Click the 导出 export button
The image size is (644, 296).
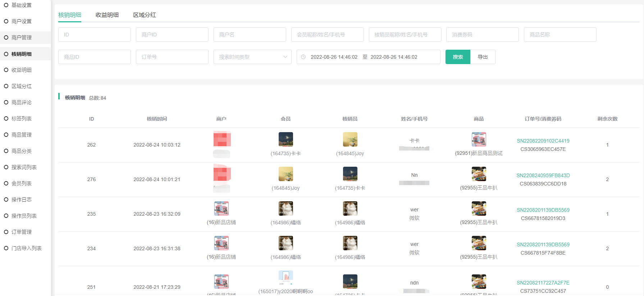pyautogui.click(x=483, y=57)
